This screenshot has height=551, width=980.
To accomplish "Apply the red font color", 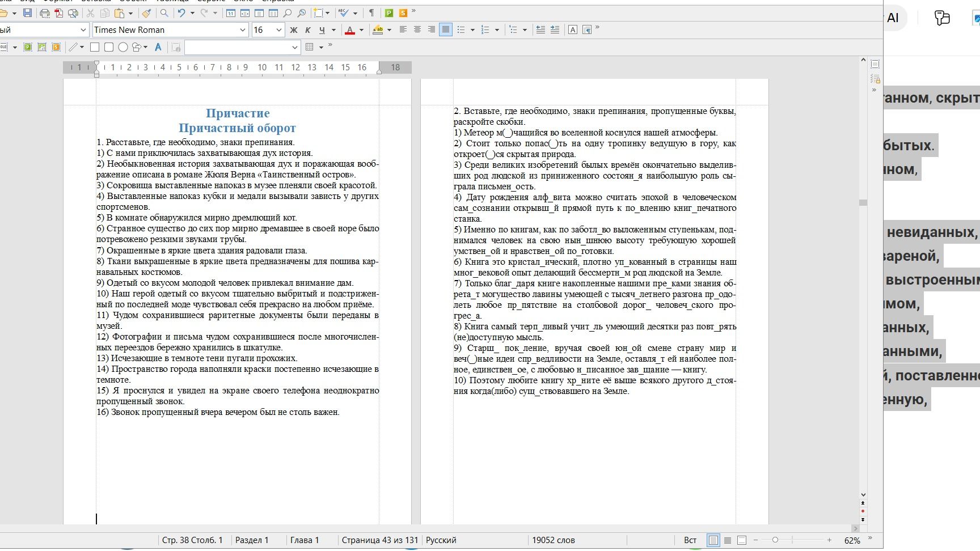I will (350, 30).
